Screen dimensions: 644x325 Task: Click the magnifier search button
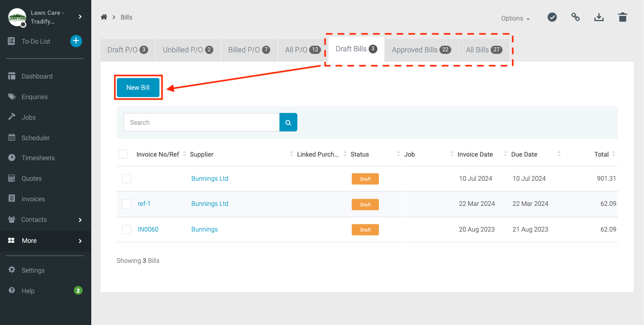(x=288, y=123)
